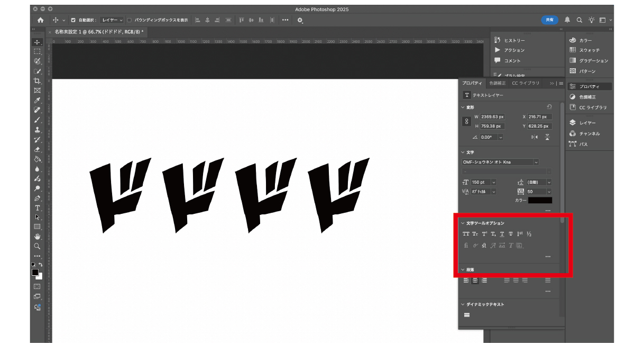Click the search magnifier in top bar
Image resolution: width=644 pixels, height=343 pixels.
click(x=579, y=20)
